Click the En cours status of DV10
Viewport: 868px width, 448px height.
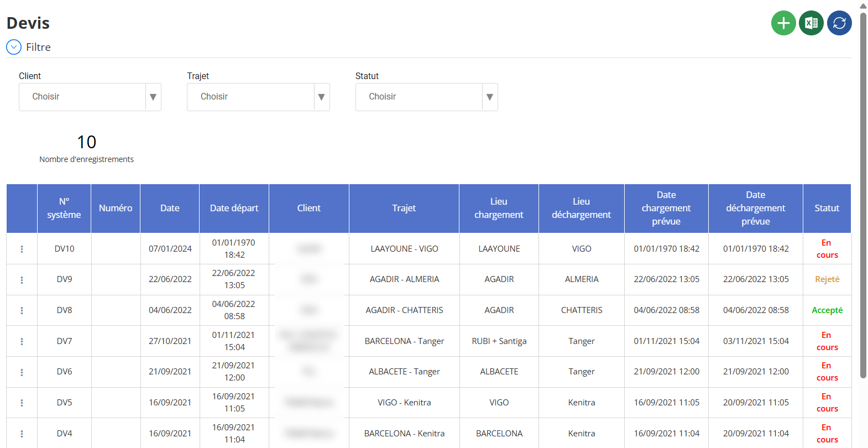827,249
